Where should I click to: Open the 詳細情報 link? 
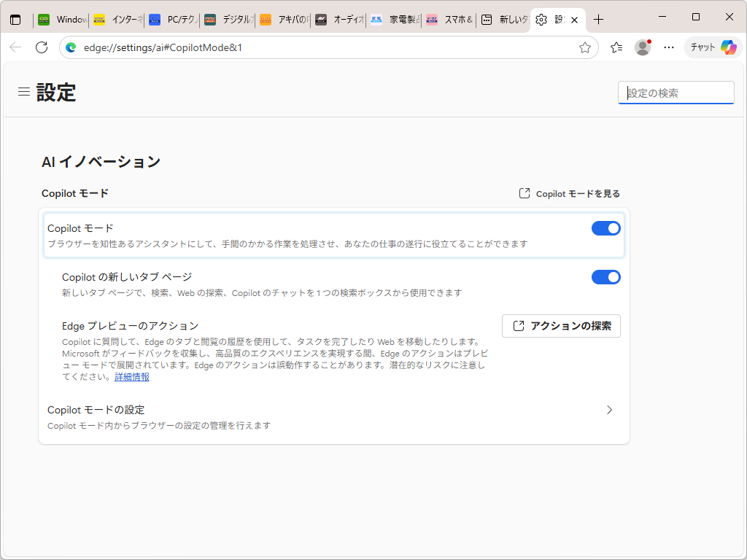click(131, 377)
